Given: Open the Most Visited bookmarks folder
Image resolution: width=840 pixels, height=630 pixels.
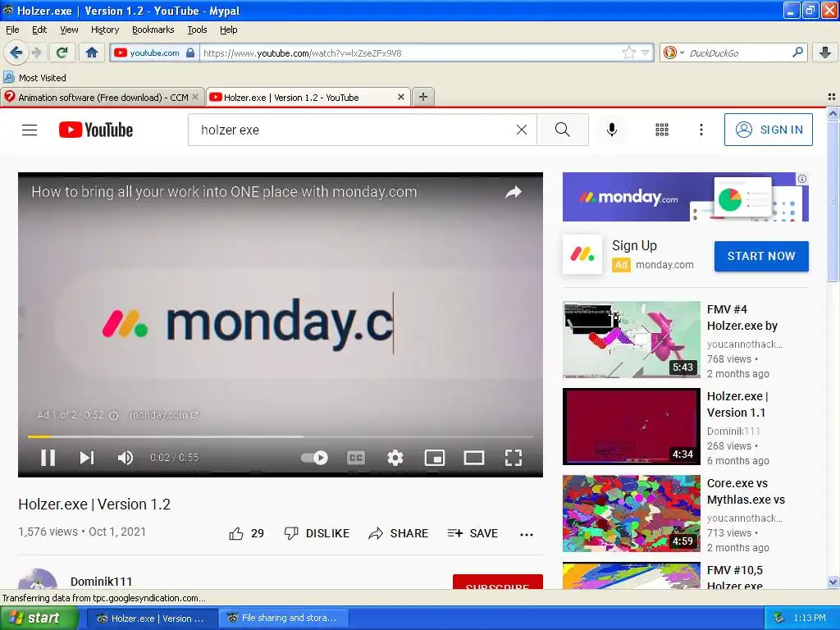Looking at the screenshot, I should tap(34, 78).
